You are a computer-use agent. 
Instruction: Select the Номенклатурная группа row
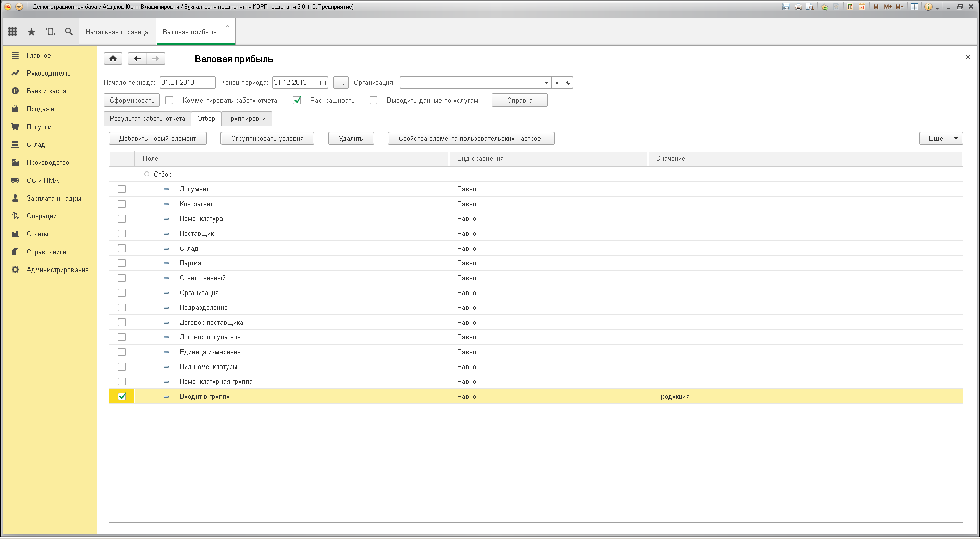[x=536, y=382]
